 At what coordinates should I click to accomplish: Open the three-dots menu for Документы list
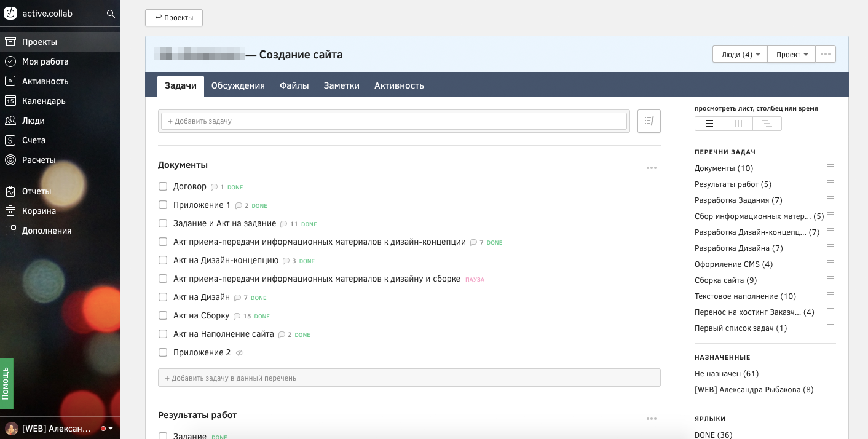(x=652, y=168)
